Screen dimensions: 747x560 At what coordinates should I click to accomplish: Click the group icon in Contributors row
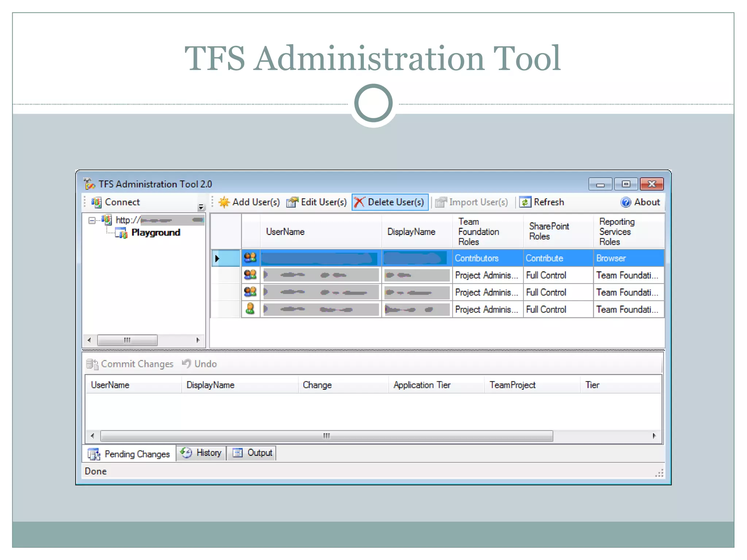tap(250, 258)
